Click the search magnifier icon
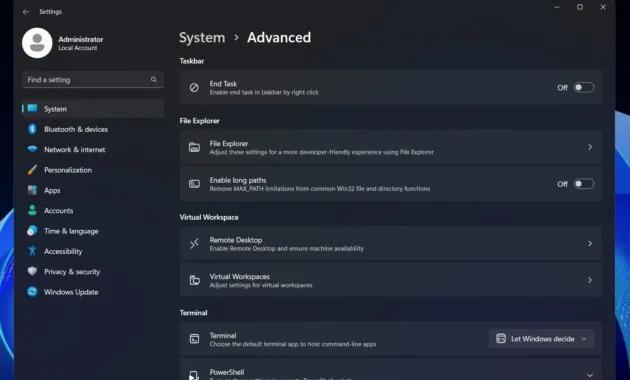630x380 pixels. [x=153, y=80]
